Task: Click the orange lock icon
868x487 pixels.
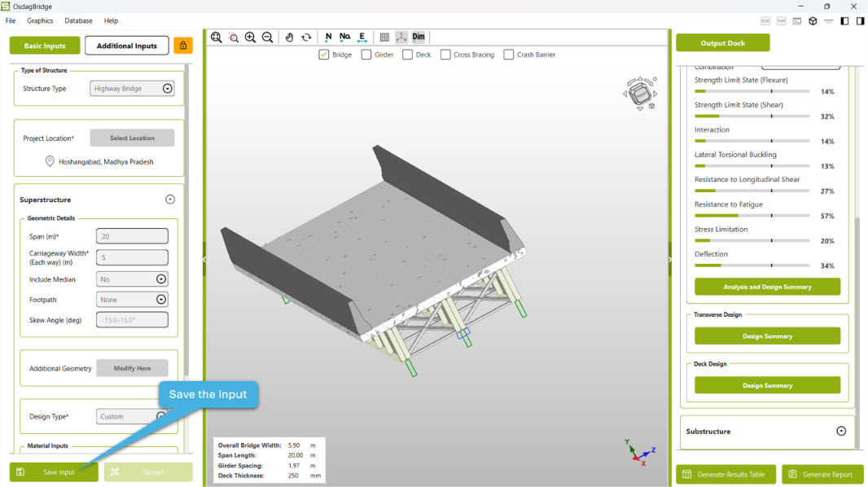Action: point(183,46)
